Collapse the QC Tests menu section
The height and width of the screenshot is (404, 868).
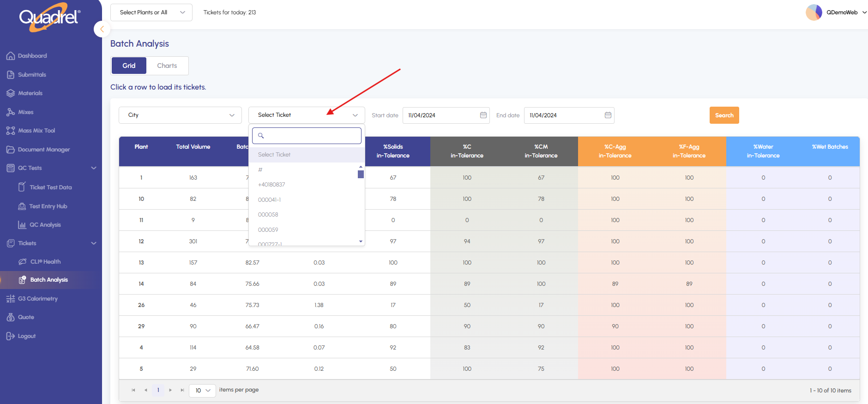click(94, 168)
